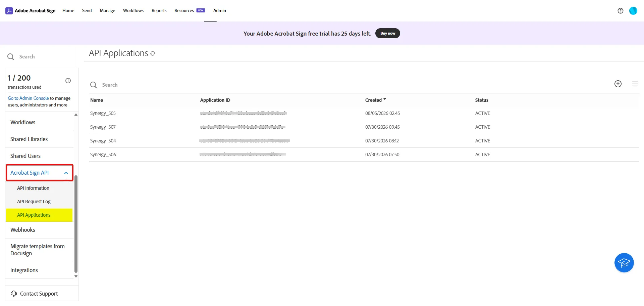Create a new API application with plus icon
This screenshot has width=644, height=306.
618,84
